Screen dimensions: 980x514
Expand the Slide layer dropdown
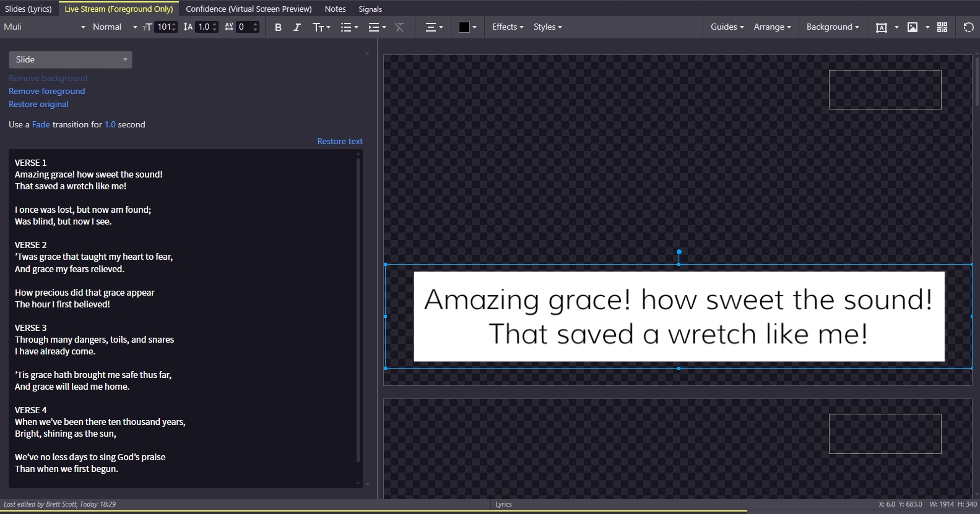click(x=71, y=59)
